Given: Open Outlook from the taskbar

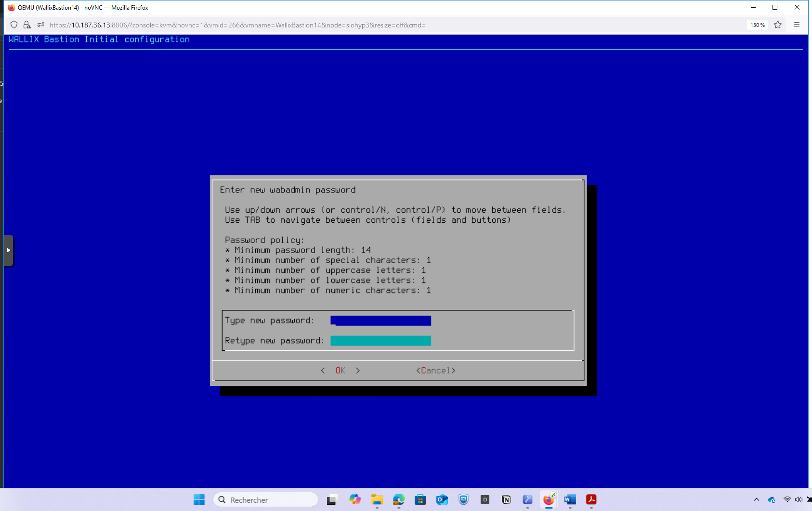Looking at the screenshot, I should [x=442, y=500].
